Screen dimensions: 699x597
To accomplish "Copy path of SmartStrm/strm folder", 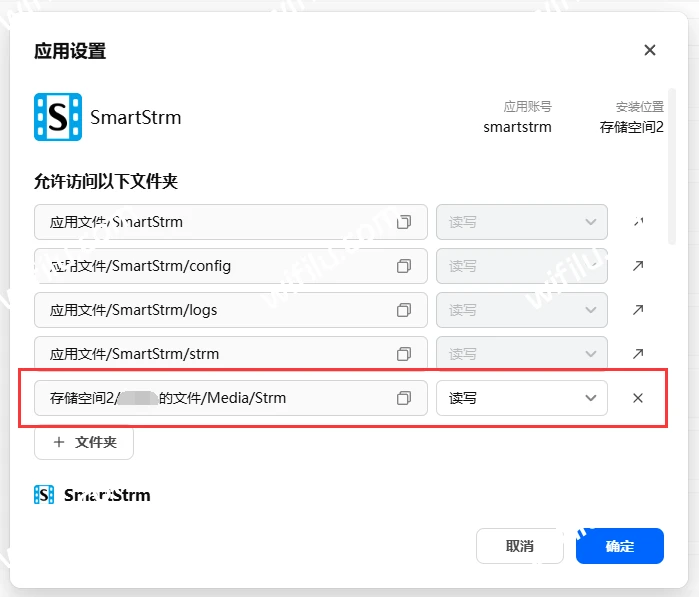I will pyautogui.click(x=404, y=354).
